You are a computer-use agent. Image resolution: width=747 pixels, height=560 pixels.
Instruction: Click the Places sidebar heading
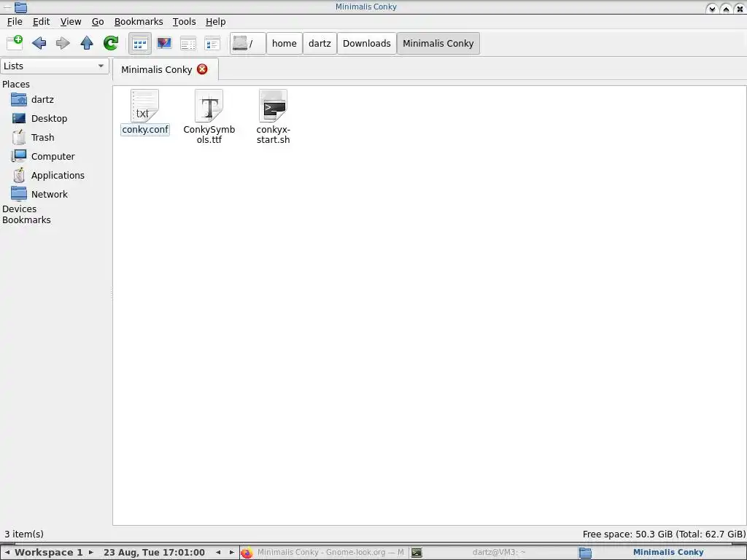click(x=16, y=85)
